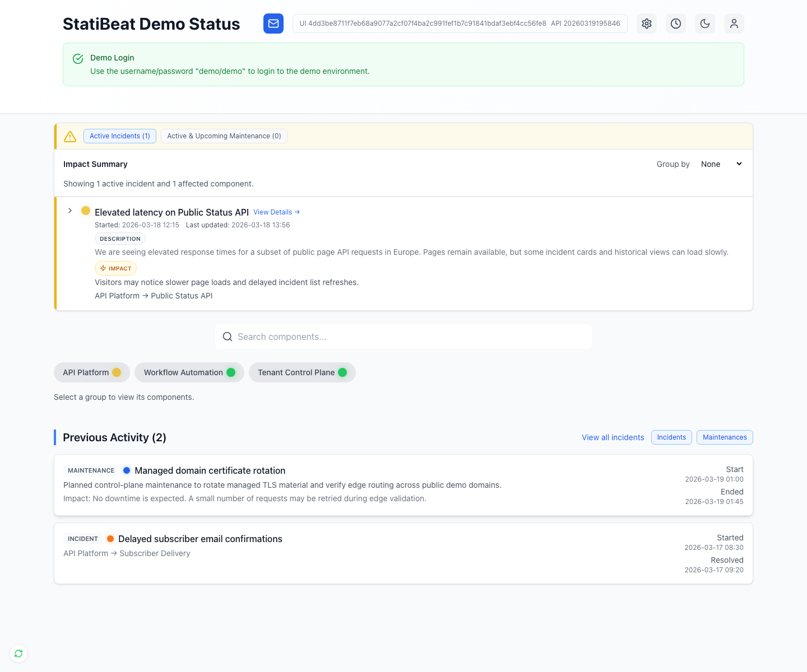807x672 pixels.
Task: Open the history clock icon
Action: 675,24
